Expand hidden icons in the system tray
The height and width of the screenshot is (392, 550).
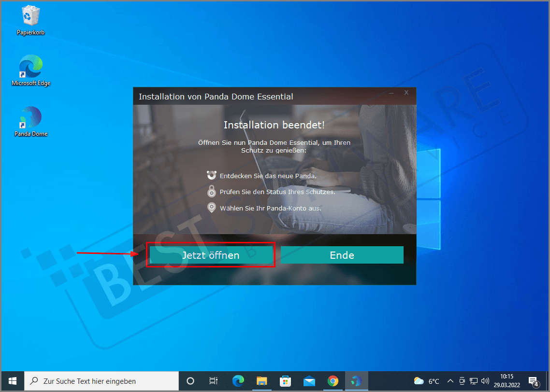(x=450, y=381)
